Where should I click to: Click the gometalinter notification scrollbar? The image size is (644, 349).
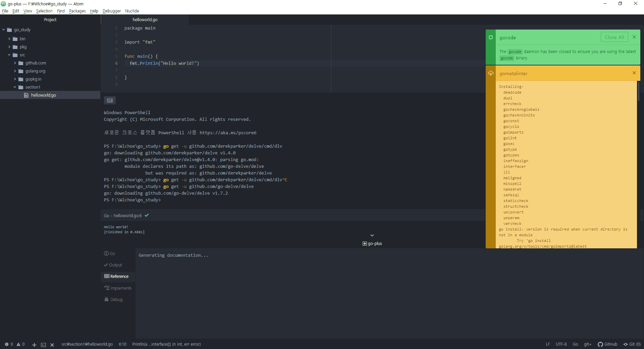(x=638, y=91)
